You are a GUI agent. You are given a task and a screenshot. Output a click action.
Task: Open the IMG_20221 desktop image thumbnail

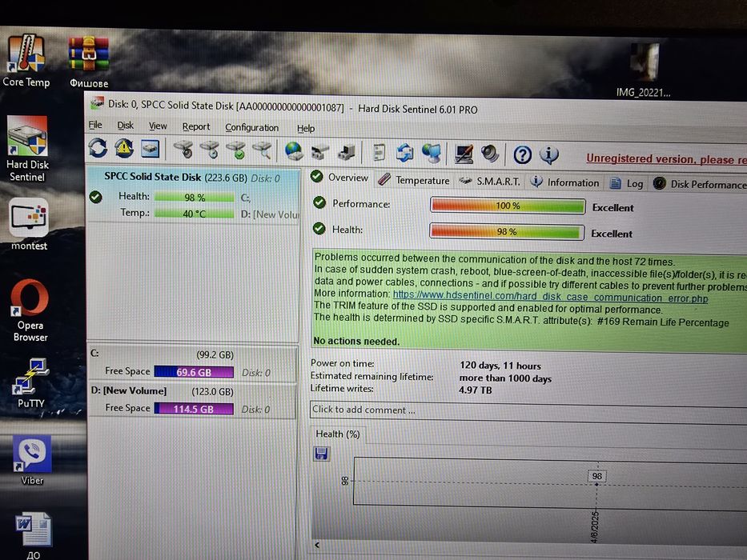tap(644, 70)
